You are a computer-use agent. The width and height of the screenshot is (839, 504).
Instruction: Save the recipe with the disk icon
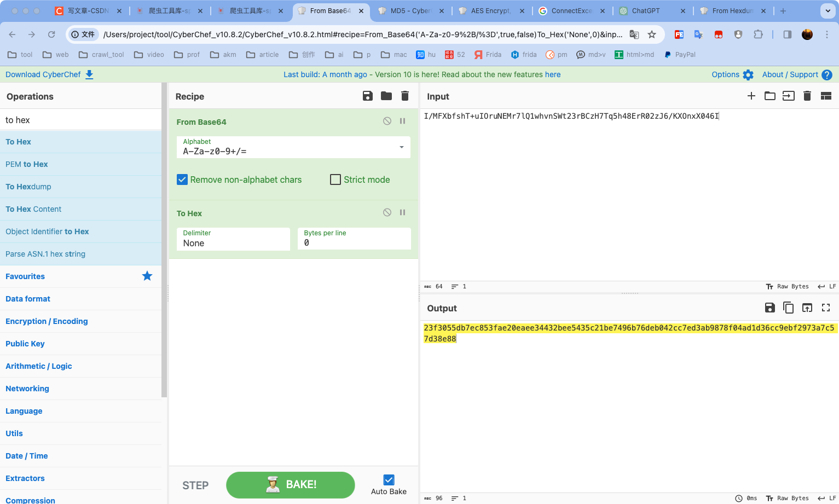coord(368,96)
